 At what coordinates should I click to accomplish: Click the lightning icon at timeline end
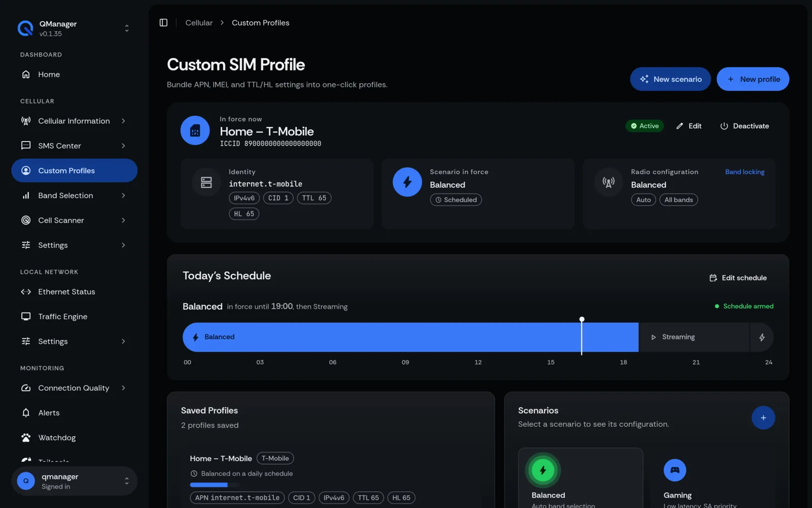pyautogui.click(x=762, y=337)
